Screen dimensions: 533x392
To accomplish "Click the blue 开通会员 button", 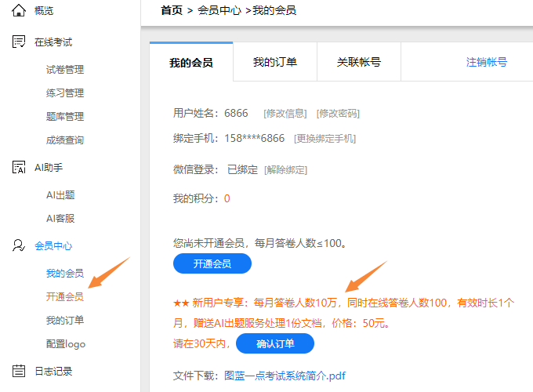I will pyautogui.click(x=212, y=263).
